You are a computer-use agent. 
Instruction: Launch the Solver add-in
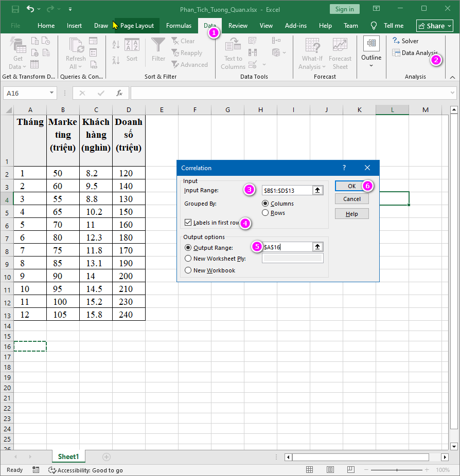(405, 41)
